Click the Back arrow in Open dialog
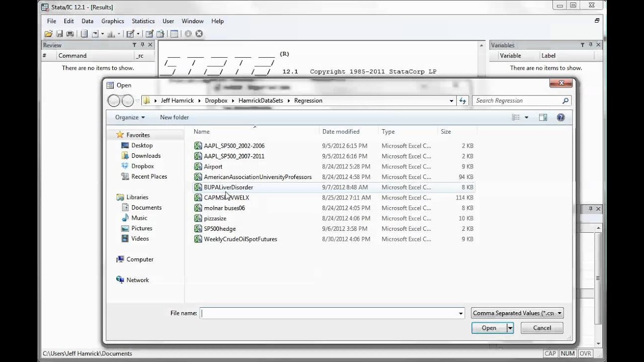Screen dimensions: 644x362 114,101
